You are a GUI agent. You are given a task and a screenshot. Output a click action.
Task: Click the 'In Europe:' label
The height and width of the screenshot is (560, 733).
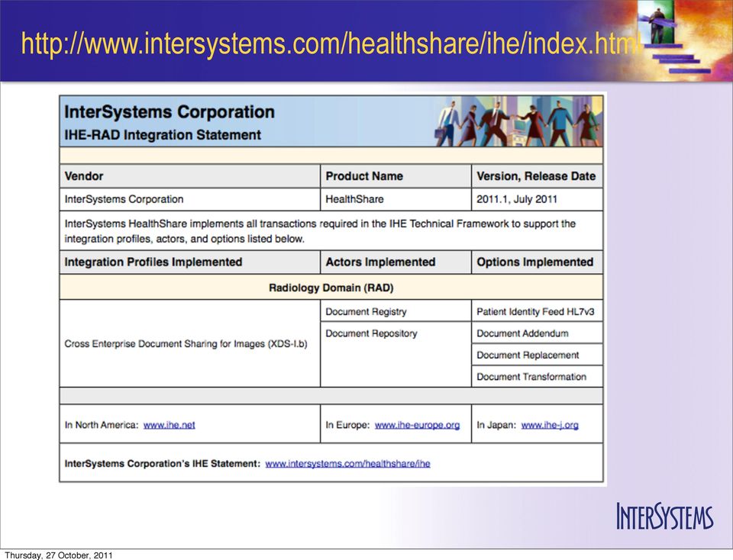pos(347,425)
